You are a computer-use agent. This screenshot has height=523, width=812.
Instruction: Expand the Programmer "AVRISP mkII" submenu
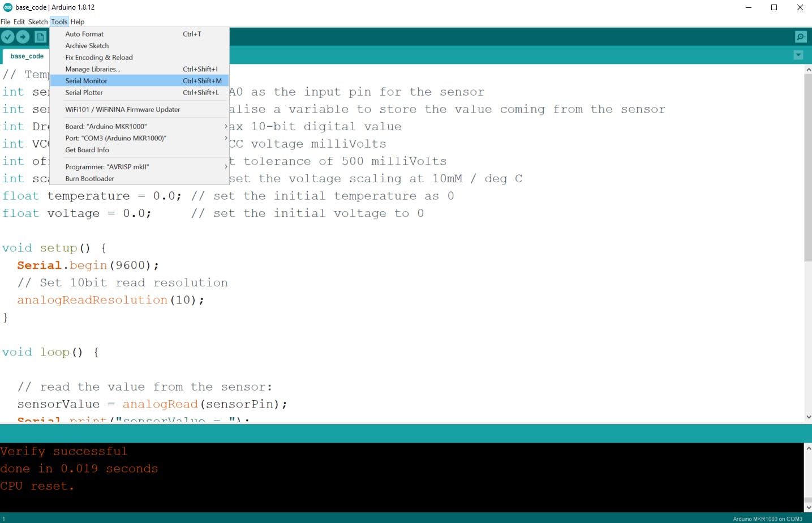[x=140, y=167]
